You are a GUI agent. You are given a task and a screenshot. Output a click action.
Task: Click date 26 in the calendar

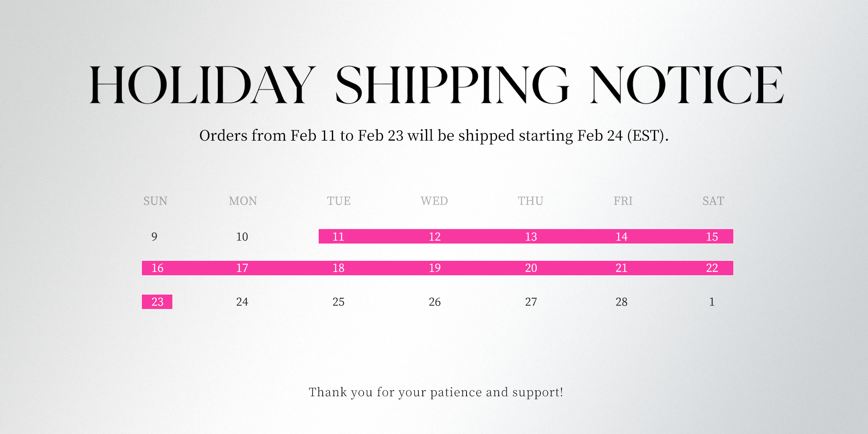(x=434, y=302)
